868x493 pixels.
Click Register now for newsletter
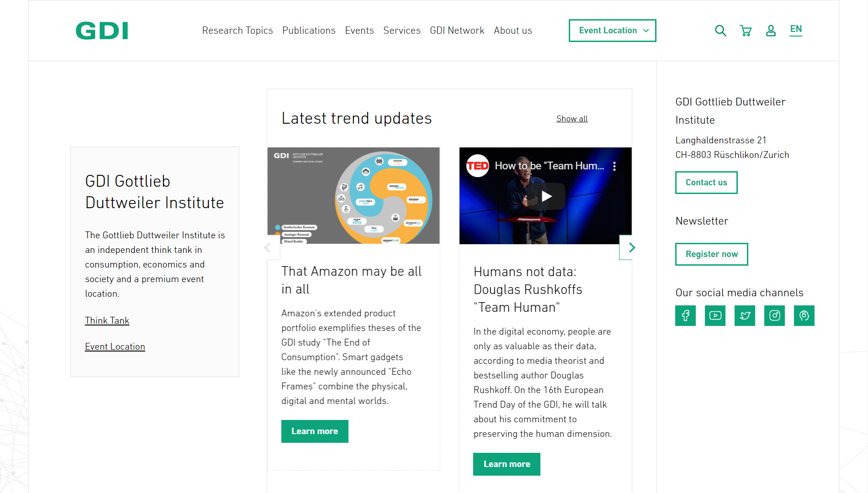pyautogui.click(x=712, y=254)
